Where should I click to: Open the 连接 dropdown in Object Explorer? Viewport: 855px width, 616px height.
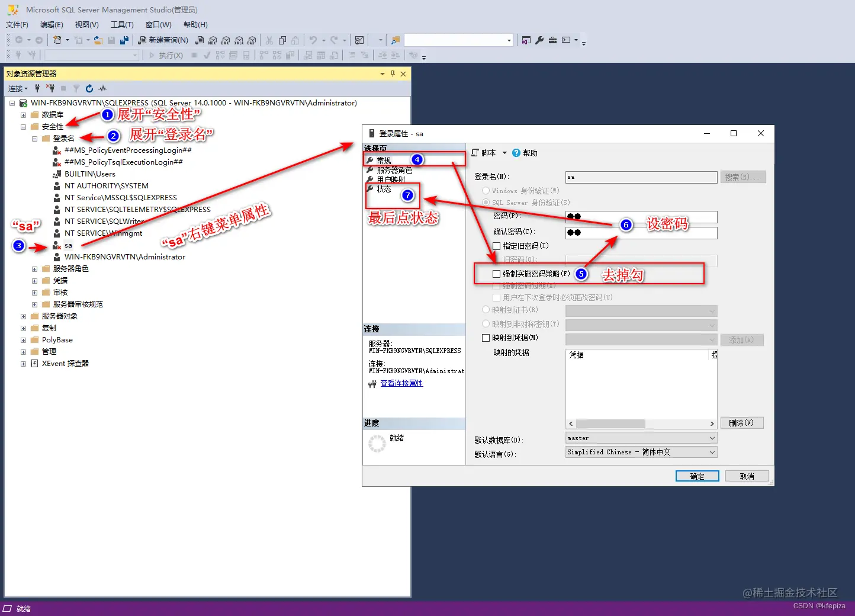pos(18,88)
